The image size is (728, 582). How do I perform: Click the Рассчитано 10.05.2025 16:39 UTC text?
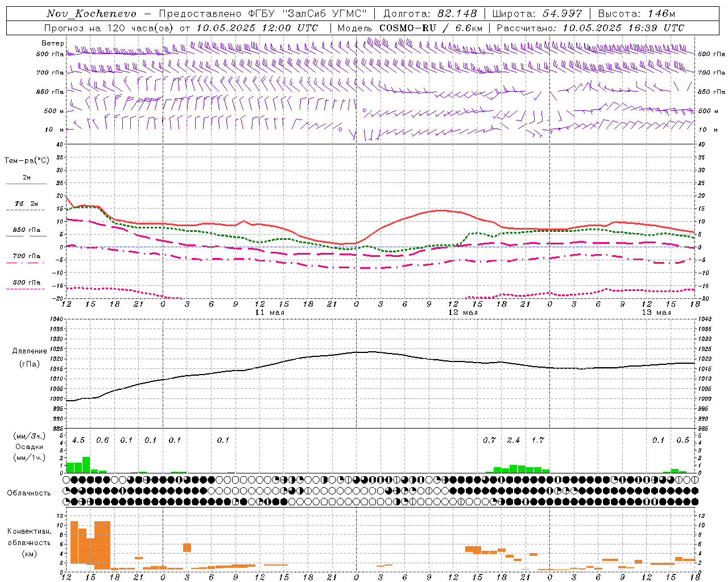pyautogui.click(x=591, y=28)
